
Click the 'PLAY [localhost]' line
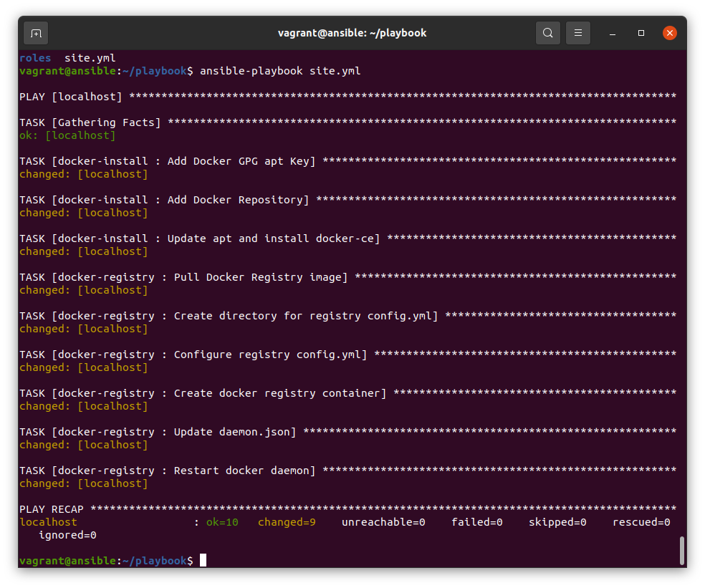coord(347,97)
